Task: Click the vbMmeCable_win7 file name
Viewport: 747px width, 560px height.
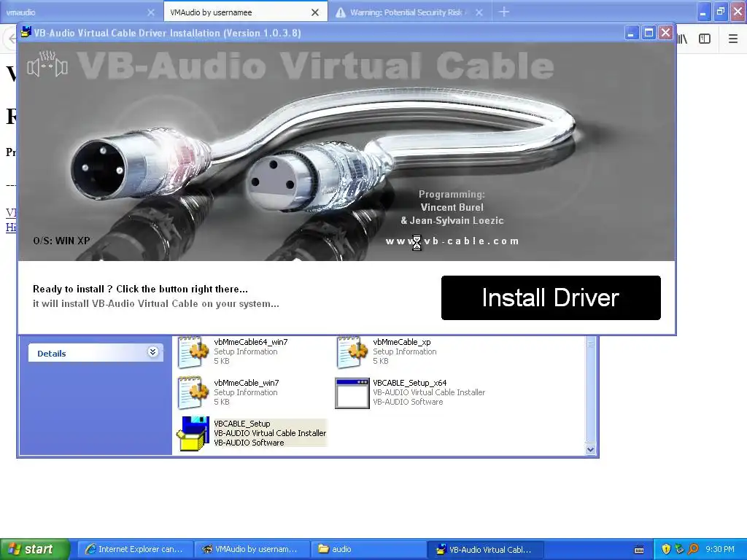Action: 247,382
